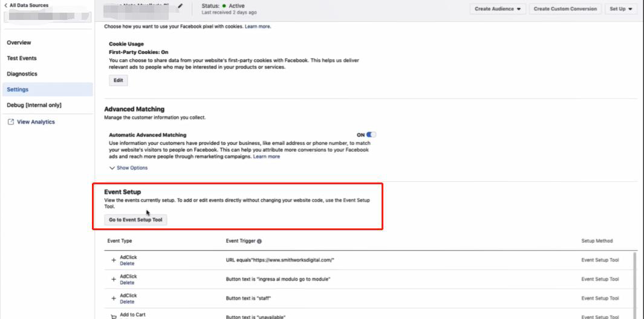This screenshot has width=644, height=319.
Task: Click the back arrow by All Data Sources
Action: point(5,5)
